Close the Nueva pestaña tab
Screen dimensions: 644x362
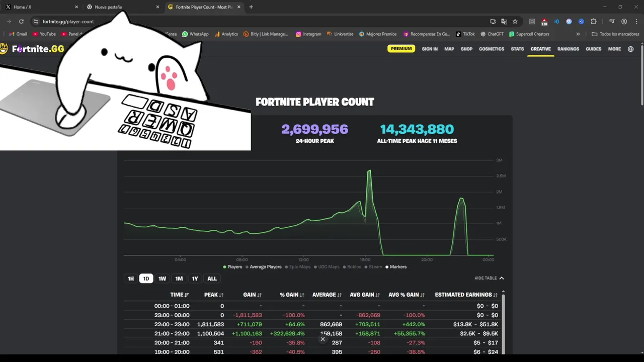tap(157, 7)
